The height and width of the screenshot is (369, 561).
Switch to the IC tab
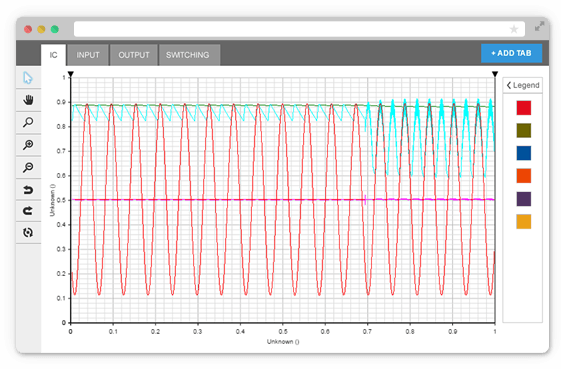click(53, 55)
